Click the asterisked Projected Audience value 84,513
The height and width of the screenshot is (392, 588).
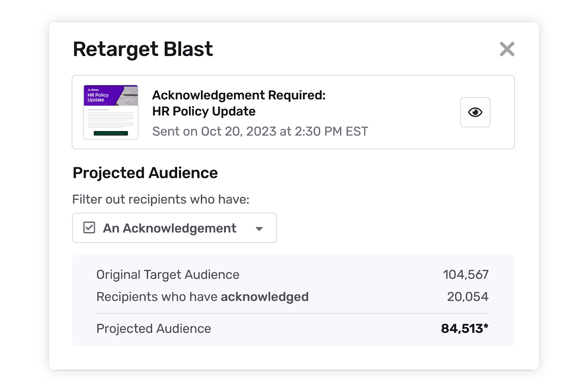coord(464,328)
